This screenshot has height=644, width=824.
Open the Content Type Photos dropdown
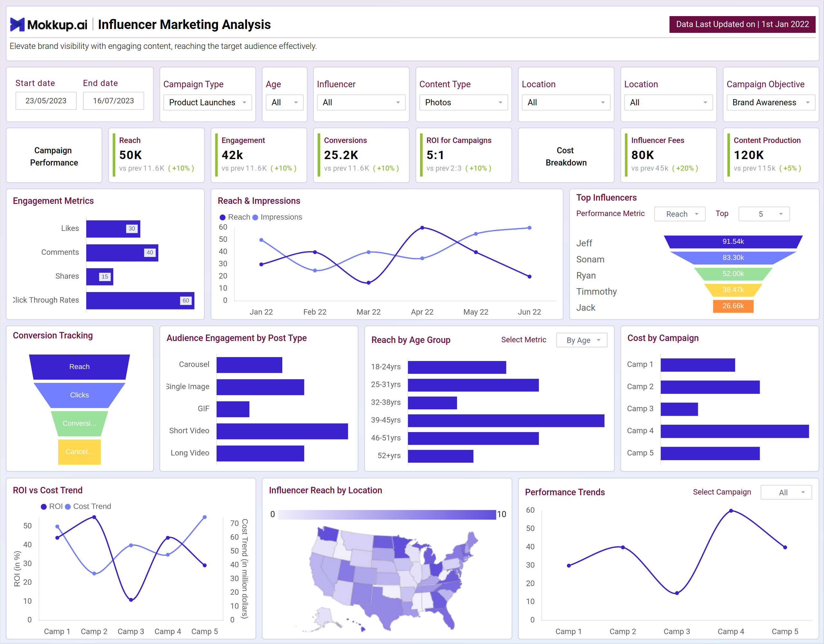point(464,102)
